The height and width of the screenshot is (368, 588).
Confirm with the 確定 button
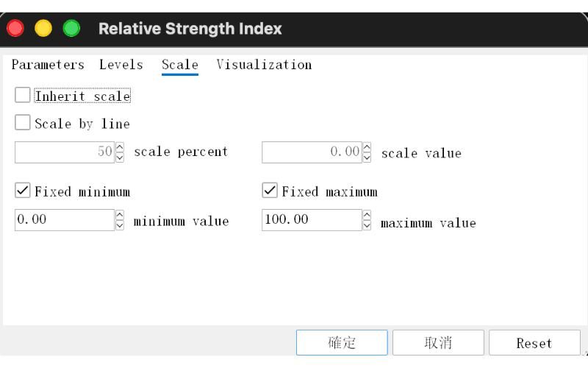pos(342,342)
